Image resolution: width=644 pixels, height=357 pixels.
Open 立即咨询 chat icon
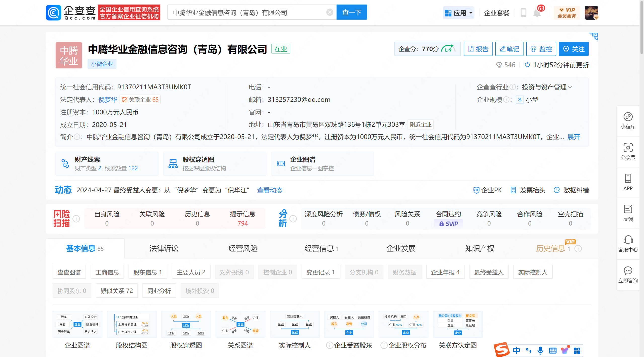coord(628,275)
